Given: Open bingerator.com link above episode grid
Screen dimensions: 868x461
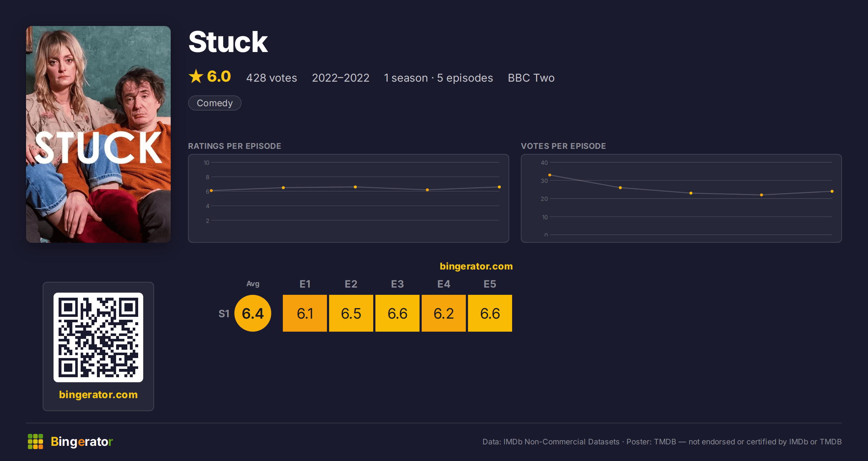Looking at the screenshot, I should [476, 266].
